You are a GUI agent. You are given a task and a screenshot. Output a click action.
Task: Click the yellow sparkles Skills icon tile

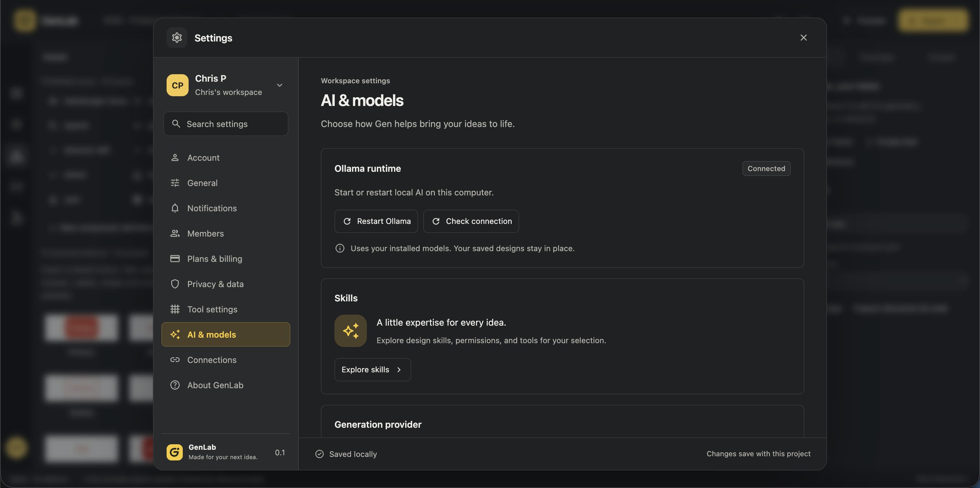click(350, 331)
